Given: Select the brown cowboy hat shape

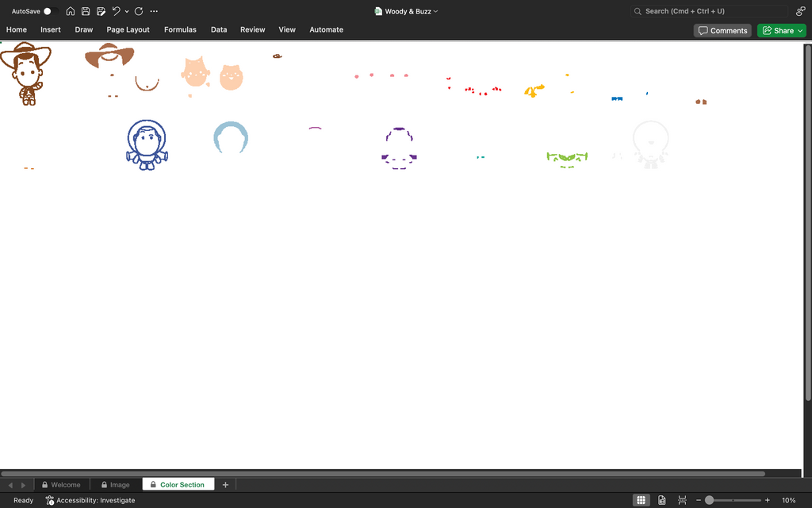Looking at the screenshot, I should [109, 56].
